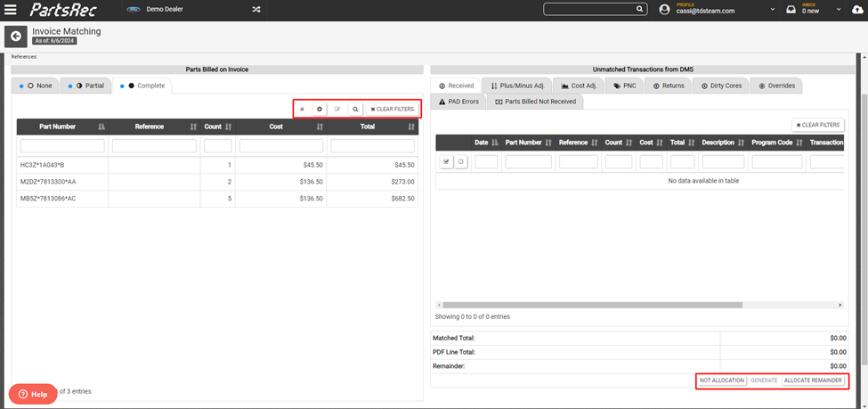Expand the profile dropdown arrow

click(x=773, y=10)
